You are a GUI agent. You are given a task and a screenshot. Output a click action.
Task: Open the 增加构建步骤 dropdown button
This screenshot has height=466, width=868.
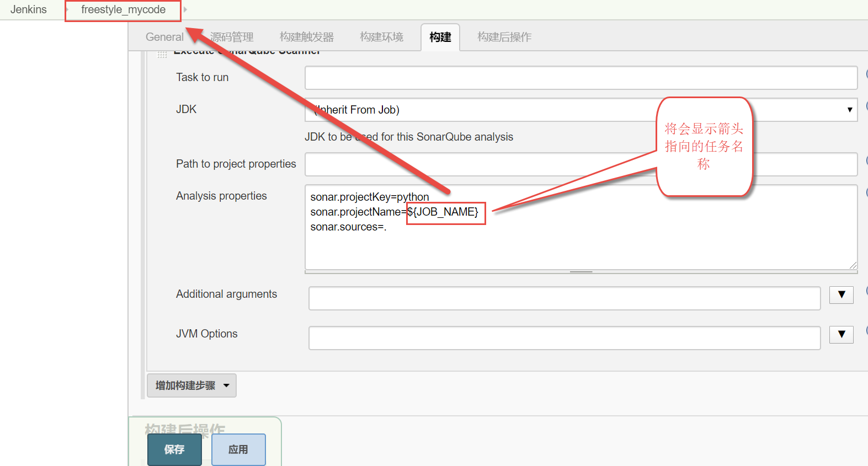click(x=191, y=385)
